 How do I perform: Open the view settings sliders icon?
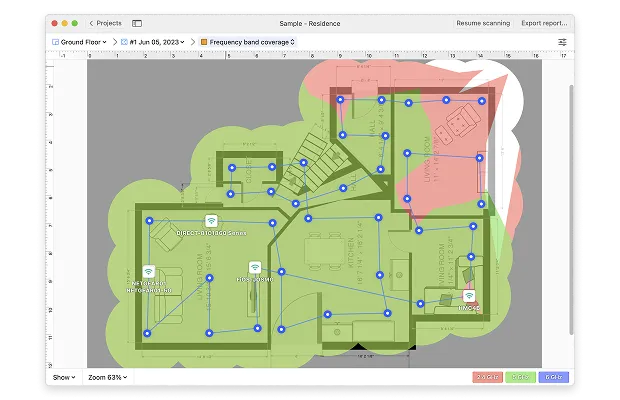(x=562, y=42)
